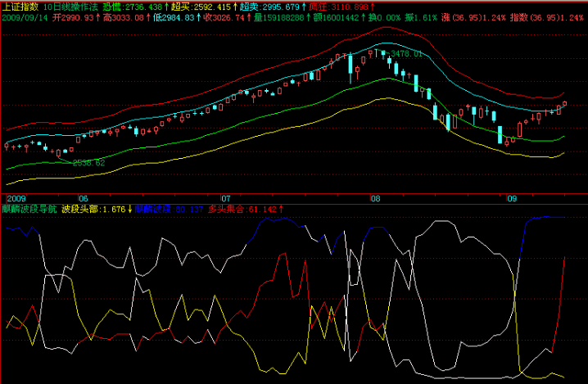Click the change reading 涨(36.95)1.24%
Viewport: 588px width, 384px height.
(473, 18)
